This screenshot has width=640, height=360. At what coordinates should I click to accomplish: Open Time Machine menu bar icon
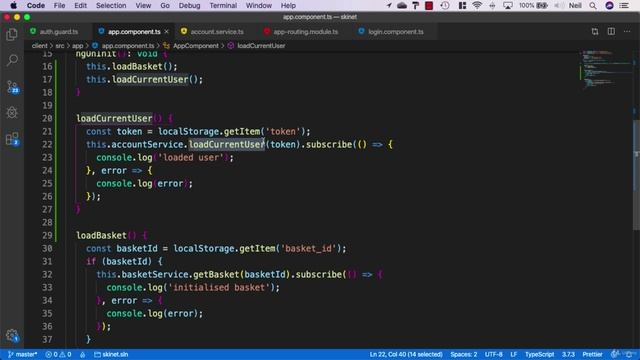pos(445,5)
